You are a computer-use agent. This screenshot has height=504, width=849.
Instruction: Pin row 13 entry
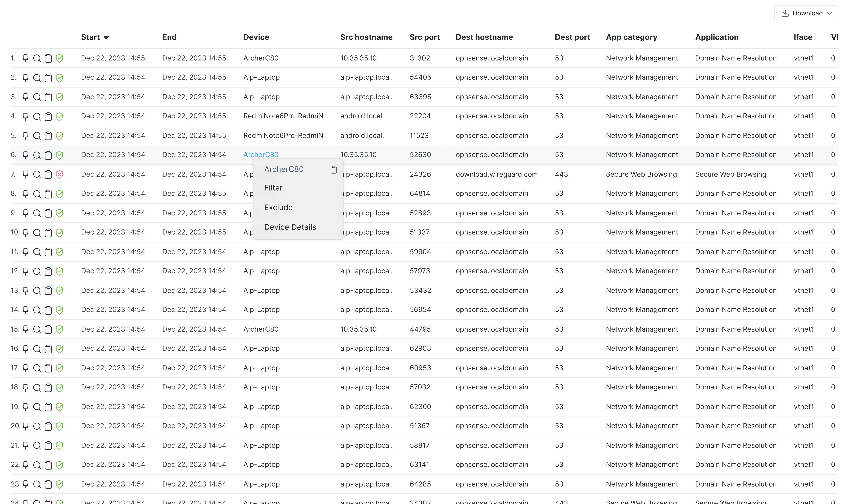pyautogui.click(x=25, y=291)
